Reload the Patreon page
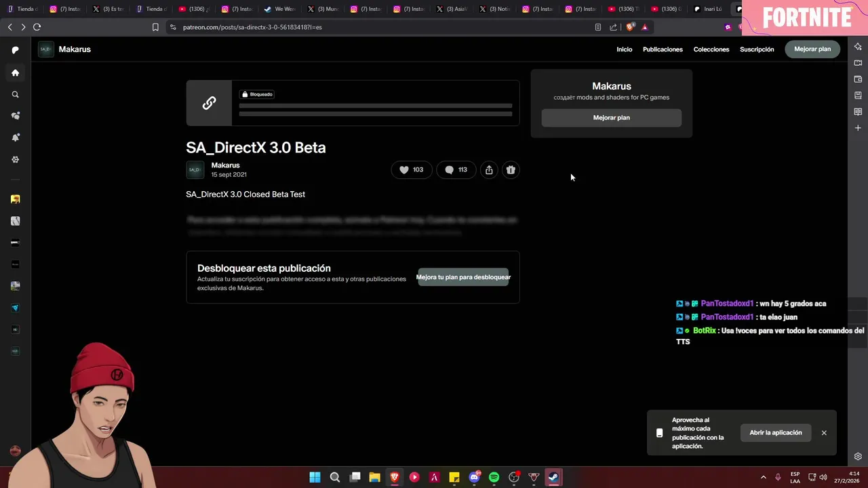 click(37, 27)
